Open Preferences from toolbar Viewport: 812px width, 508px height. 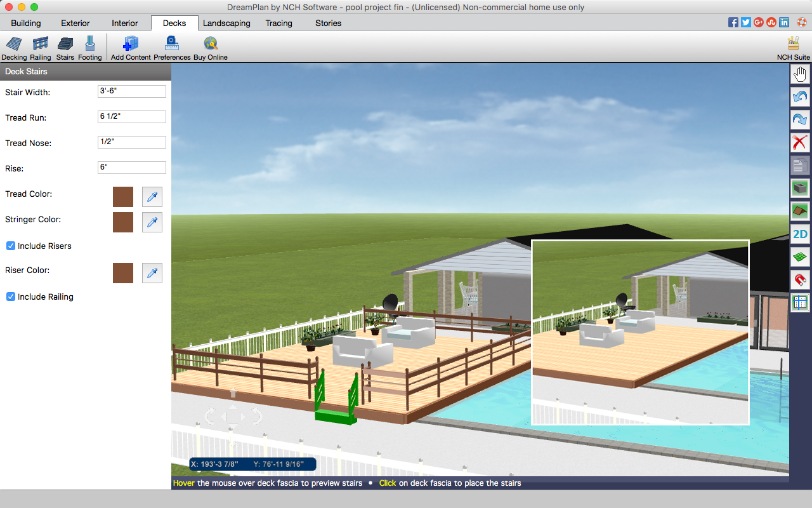point(172,48)
